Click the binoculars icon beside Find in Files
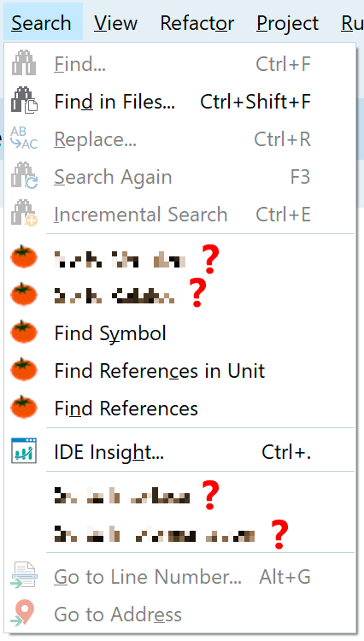 (24, 101)
